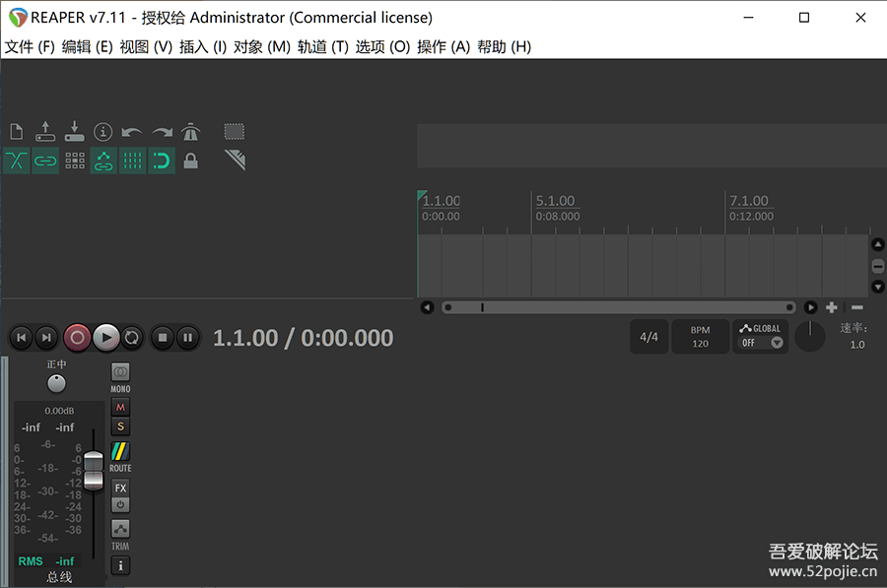
Task: Click the playback rate knob
Action: pyautogui.click(x=810, y=337)
